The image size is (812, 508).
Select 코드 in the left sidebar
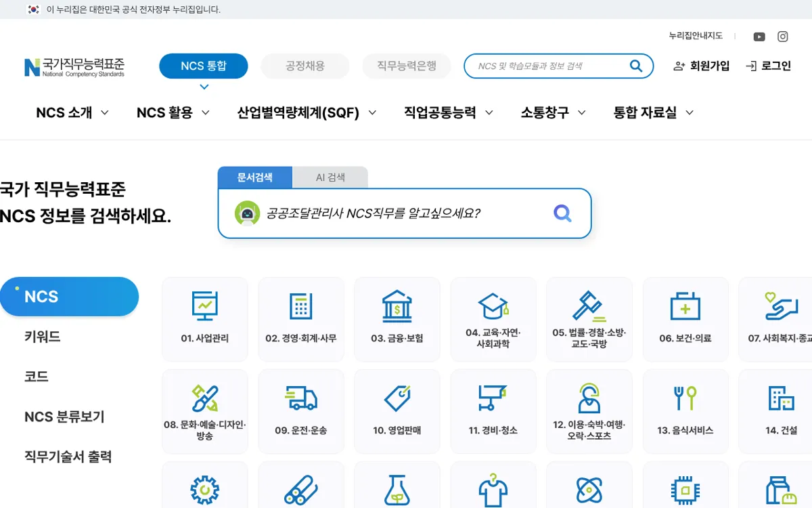click(x=37, y=377)
